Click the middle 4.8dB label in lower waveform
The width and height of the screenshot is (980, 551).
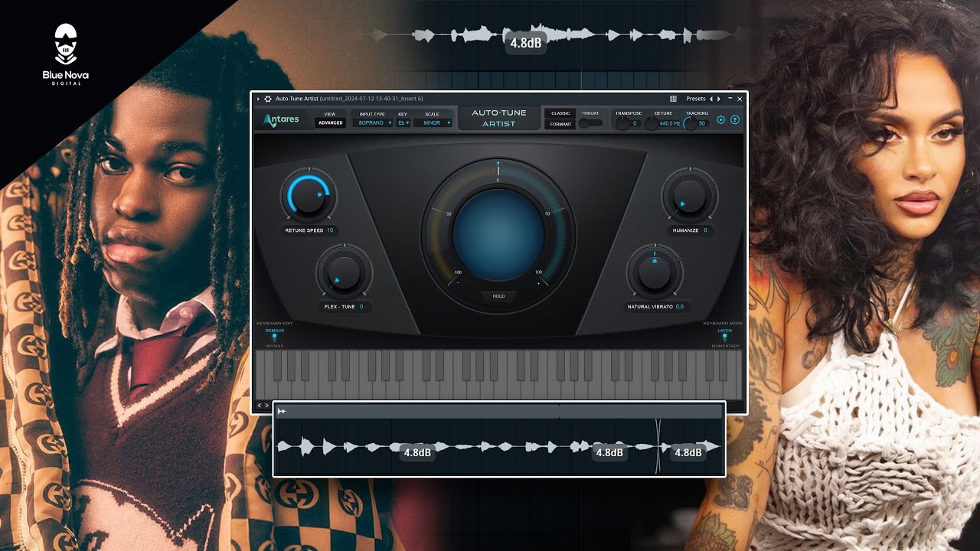coord(609,452)
